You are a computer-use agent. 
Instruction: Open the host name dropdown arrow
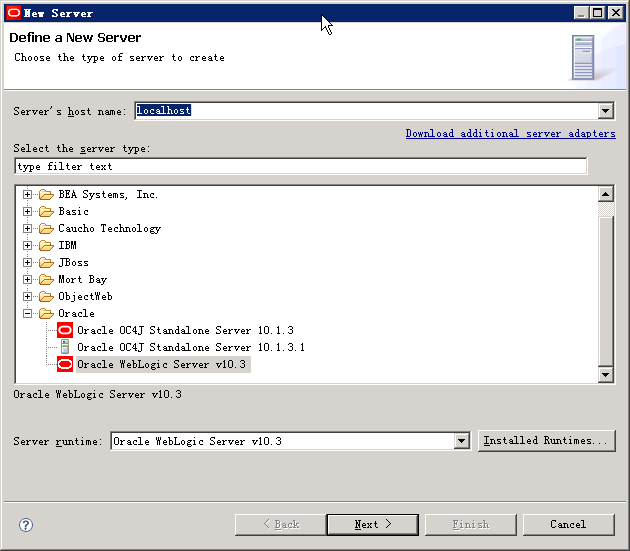pos(605,111)
